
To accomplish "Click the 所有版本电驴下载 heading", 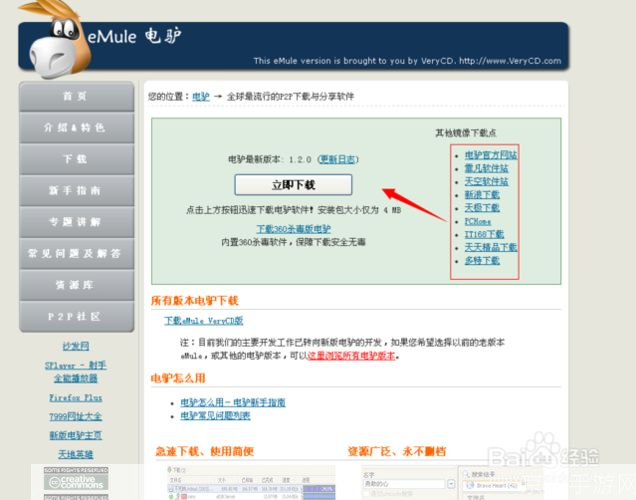I will click(195, 300).
